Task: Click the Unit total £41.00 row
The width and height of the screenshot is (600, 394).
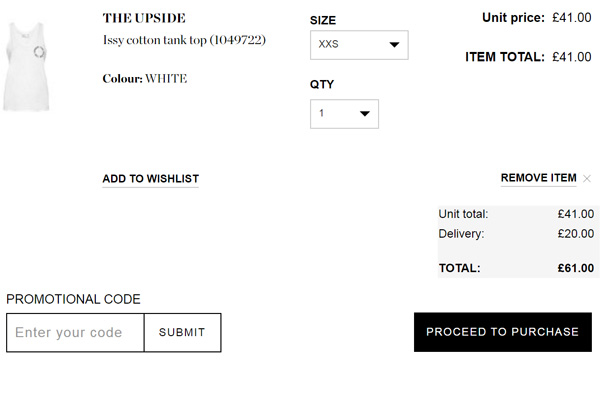Action: click(516, 214)
